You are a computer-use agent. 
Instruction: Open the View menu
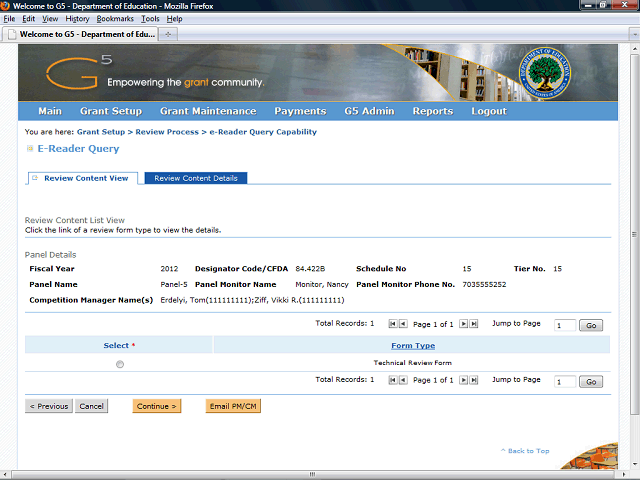[x=50, y=19]
